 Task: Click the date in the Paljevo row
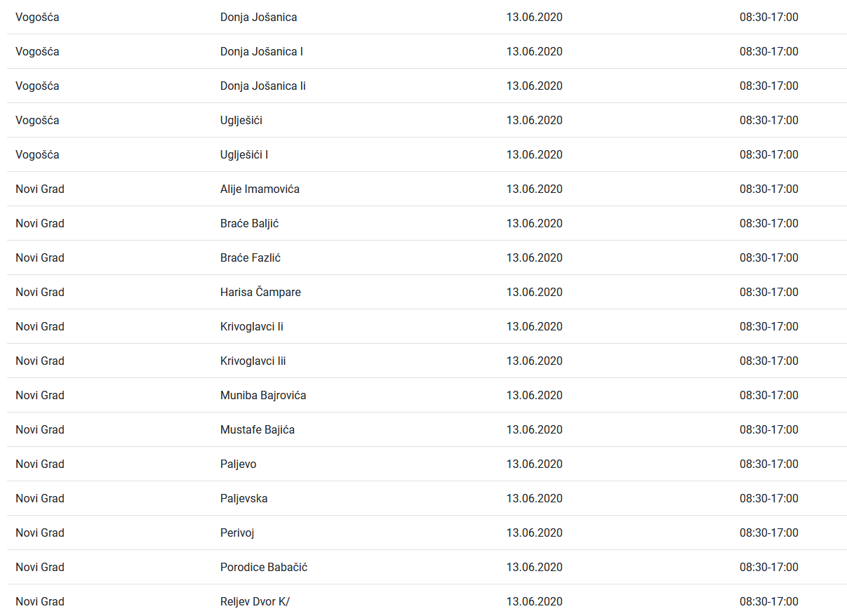pos(535,464)
